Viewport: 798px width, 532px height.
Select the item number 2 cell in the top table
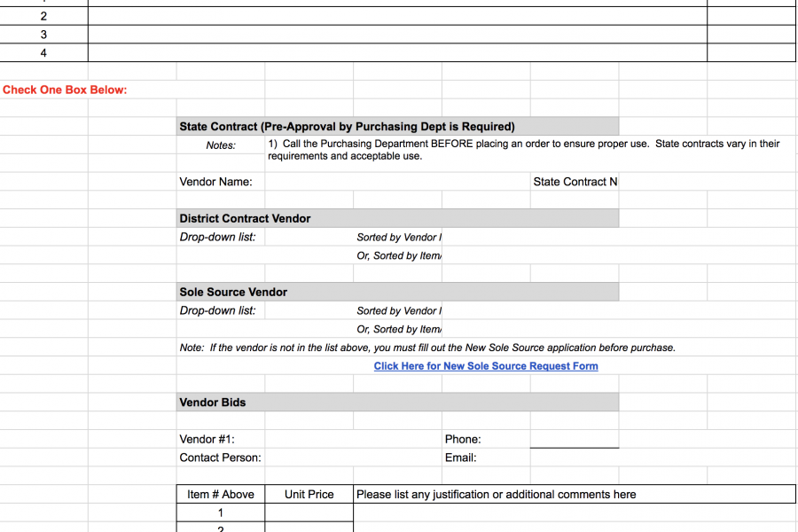click(x=43, y=16)
